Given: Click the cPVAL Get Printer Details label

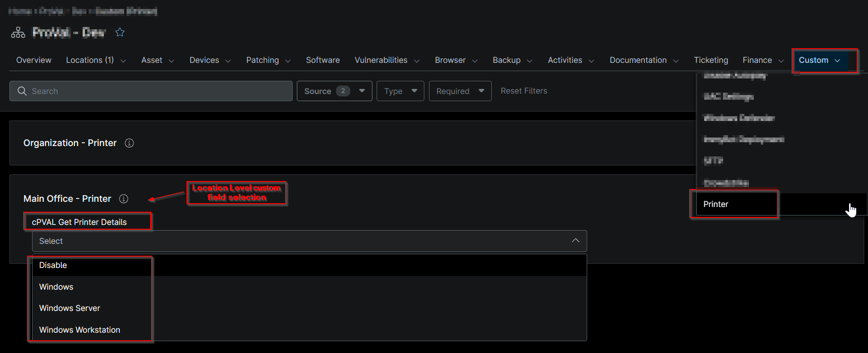Looking at the screenshot, I should click(79, 222).
